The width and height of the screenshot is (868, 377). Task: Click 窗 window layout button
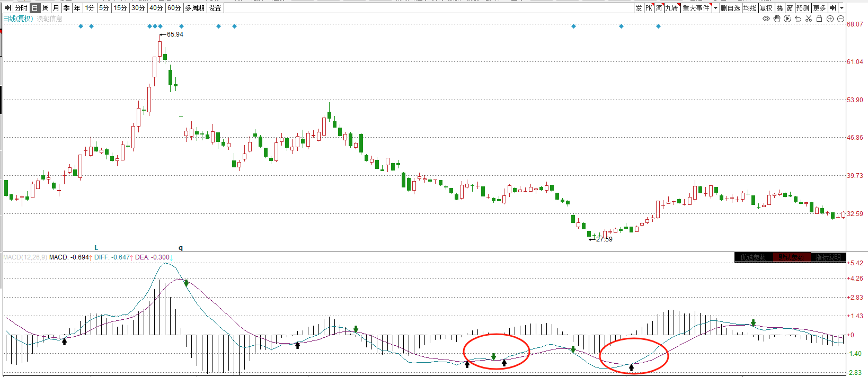pos(790,8)
